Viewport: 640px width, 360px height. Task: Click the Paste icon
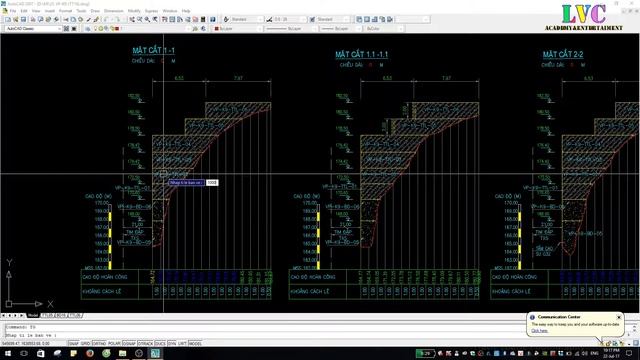tap(80, 19)
